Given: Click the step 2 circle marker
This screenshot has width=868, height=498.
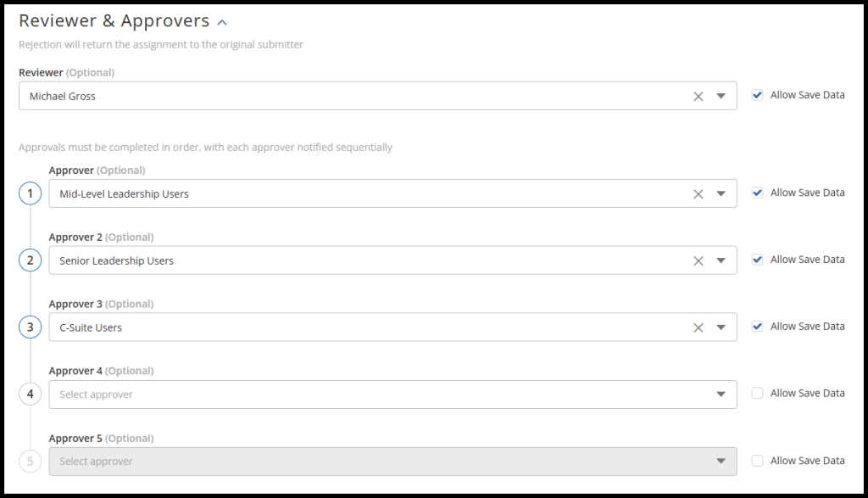Looking at the screenshot, I should [31, 260].
